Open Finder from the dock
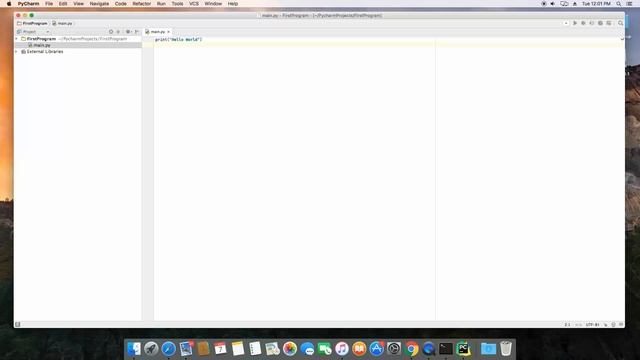Image resolution: width=640 pixels, height=360 pixels. click(x=133, y=349)
